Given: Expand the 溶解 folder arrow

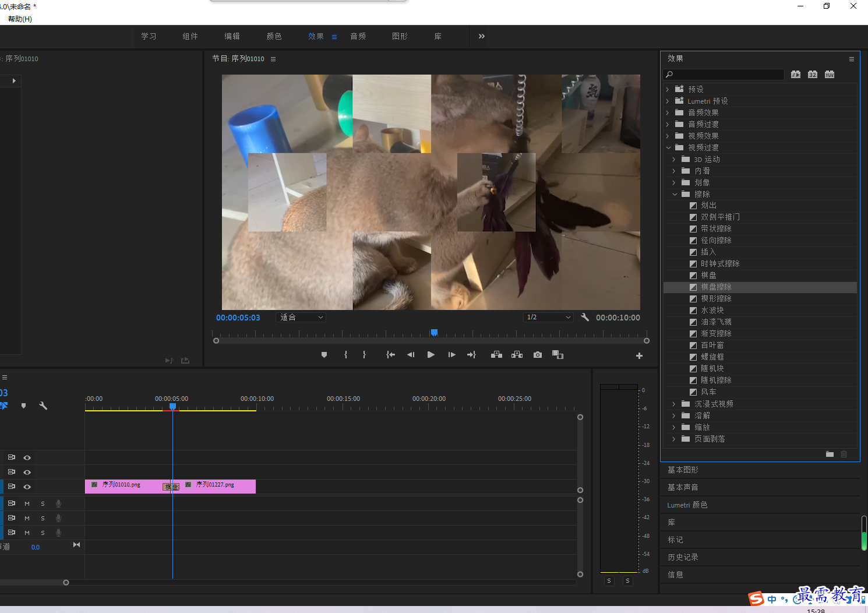Looking at the screenshot, I should click(674, 415).
